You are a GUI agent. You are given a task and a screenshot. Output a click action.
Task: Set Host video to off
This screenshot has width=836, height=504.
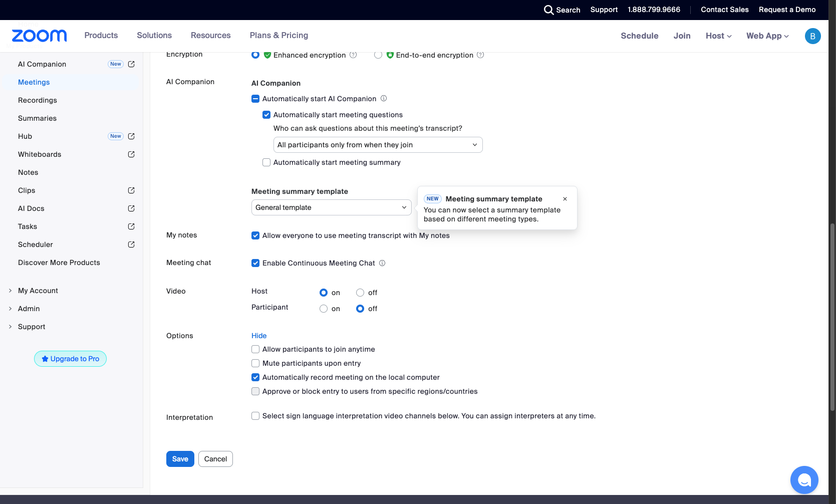click(x=360, y=293)
